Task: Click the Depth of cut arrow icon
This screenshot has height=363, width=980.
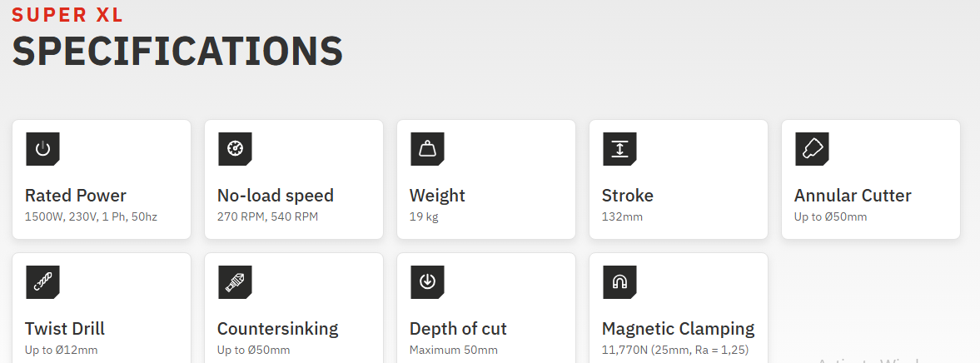Action: pyautogui.click(x=427, y=282)
